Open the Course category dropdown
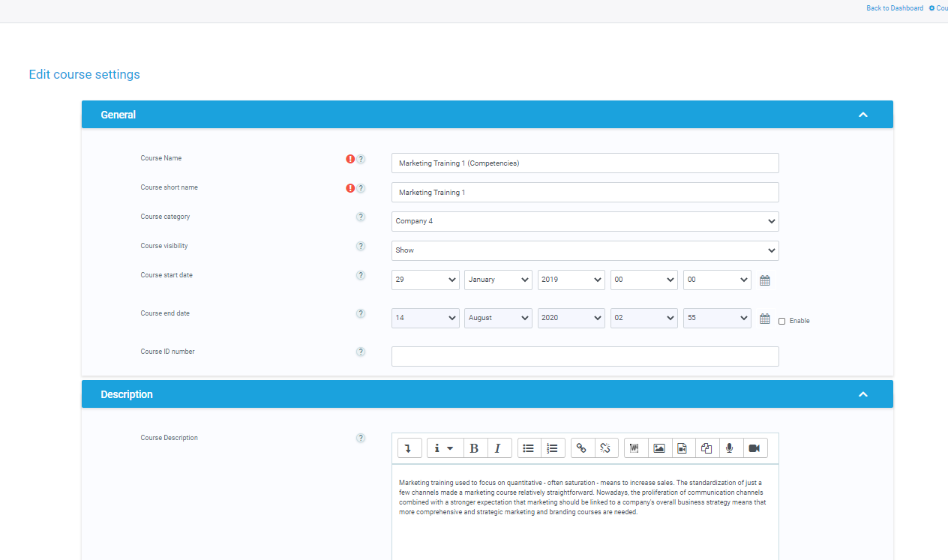This screenshot has height=560, width=948. (585, 221)
